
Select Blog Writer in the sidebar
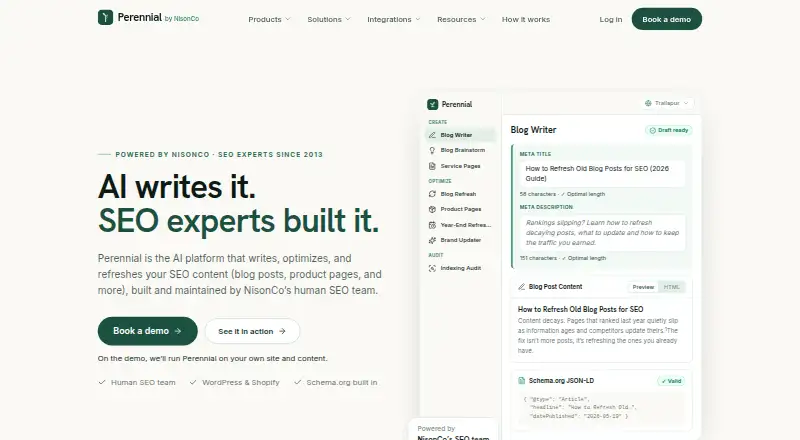pyautogui.click(x=460, y=135)
